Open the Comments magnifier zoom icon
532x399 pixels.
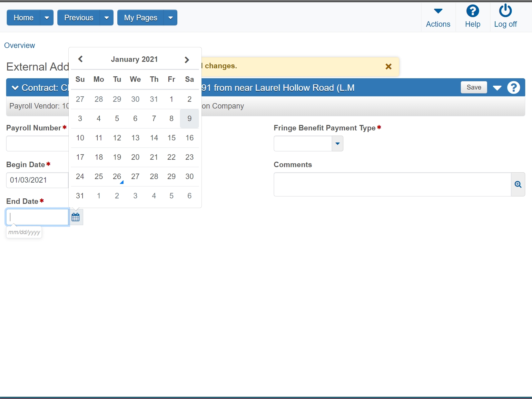pos(518,185)
